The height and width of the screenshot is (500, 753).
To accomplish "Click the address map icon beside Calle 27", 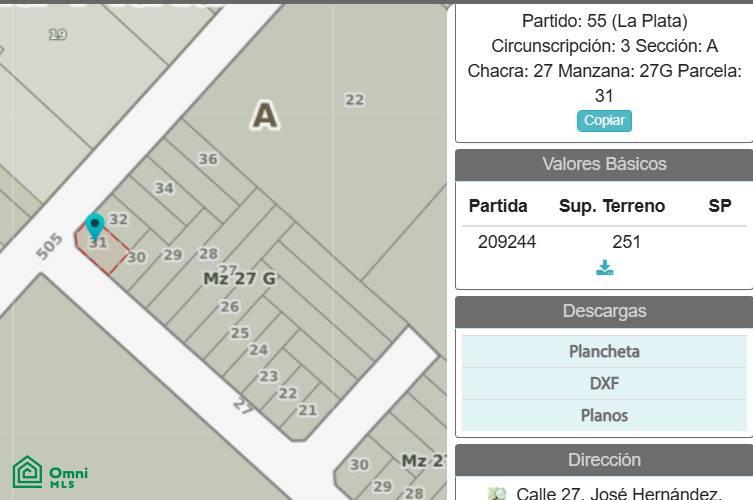I will pyautogui.click(x=498, y=494).
